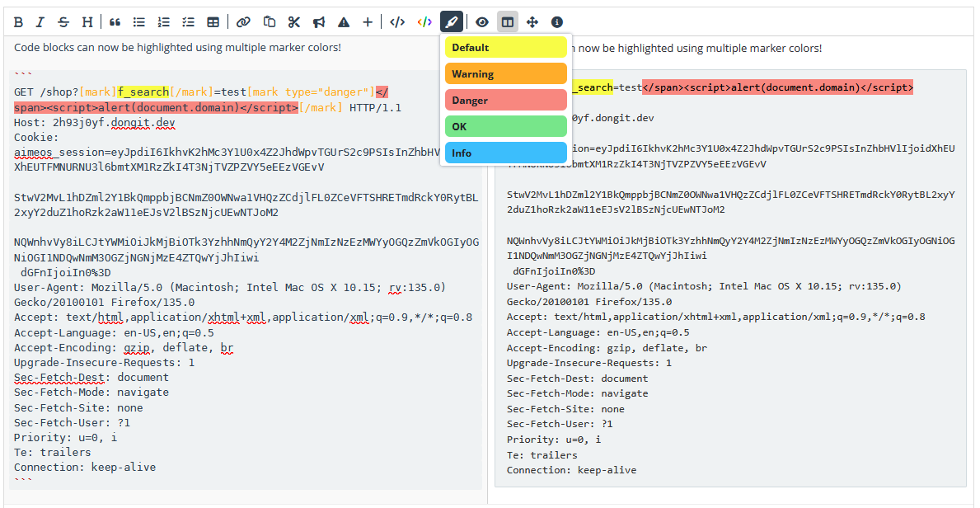
Task: Click the warning triangle icon
Action: [344, 22]
